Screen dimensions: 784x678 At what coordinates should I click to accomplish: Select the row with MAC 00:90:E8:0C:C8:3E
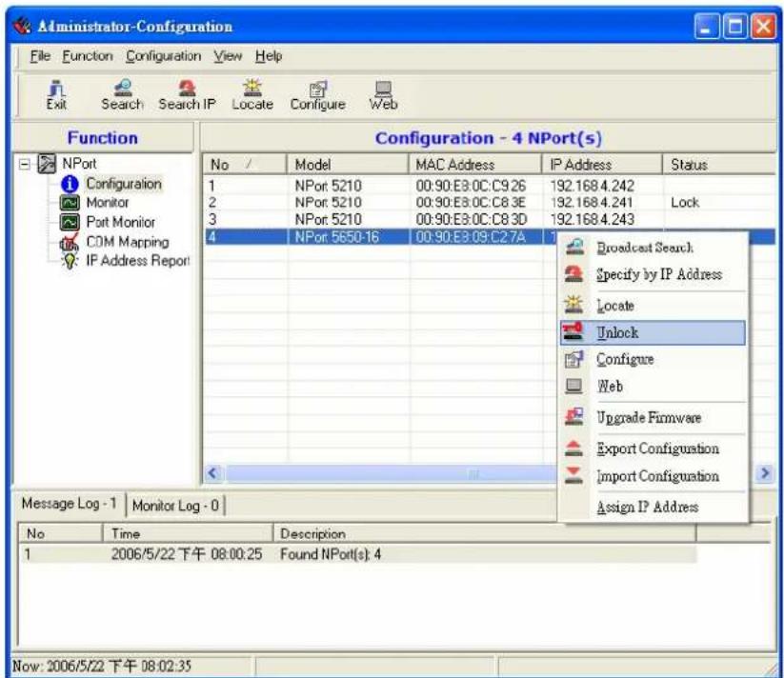pyautogui.click(x=490, y=202)
